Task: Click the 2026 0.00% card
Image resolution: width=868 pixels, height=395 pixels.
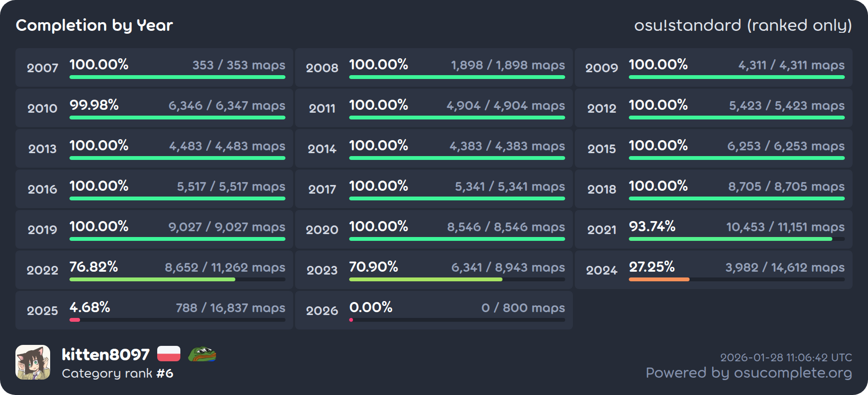Action: click(434, 310)
